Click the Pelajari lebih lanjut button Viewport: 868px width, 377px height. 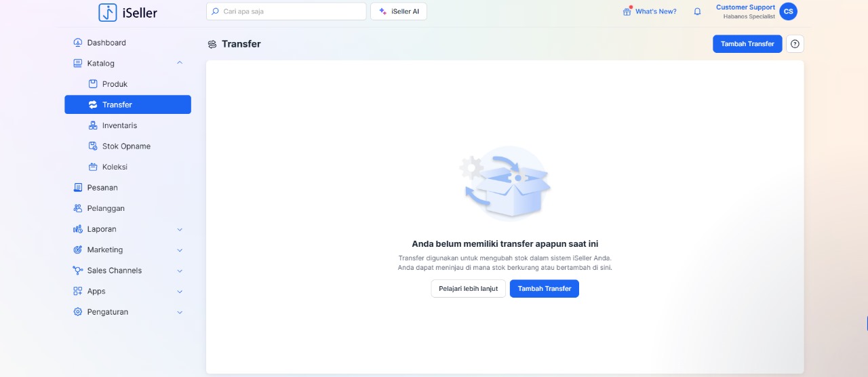click(x=468, y=289)
